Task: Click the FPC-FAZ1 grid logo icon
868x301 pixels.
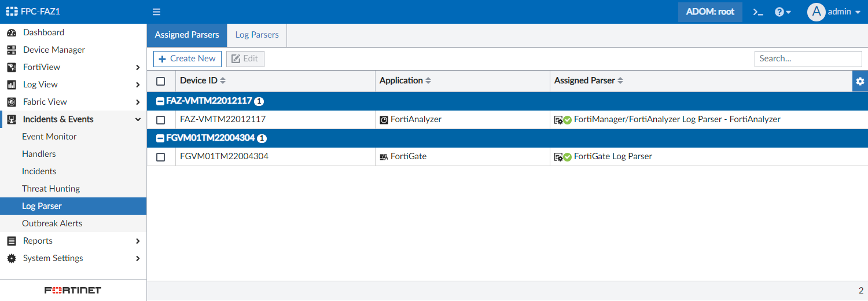Action: tap(12, 12)
